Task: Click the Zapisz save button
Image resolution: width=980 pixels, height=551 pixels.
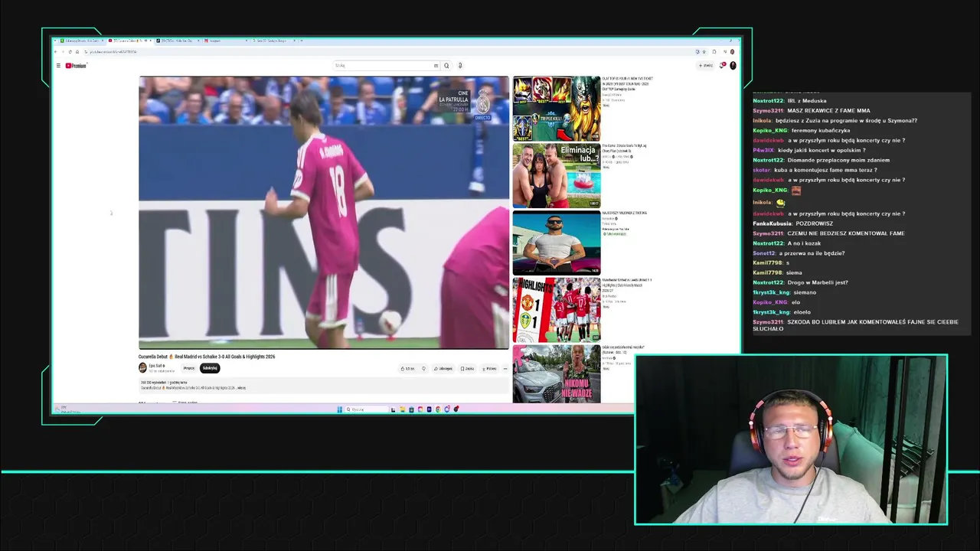Action: pyautogui.click(x=467, y=369)
